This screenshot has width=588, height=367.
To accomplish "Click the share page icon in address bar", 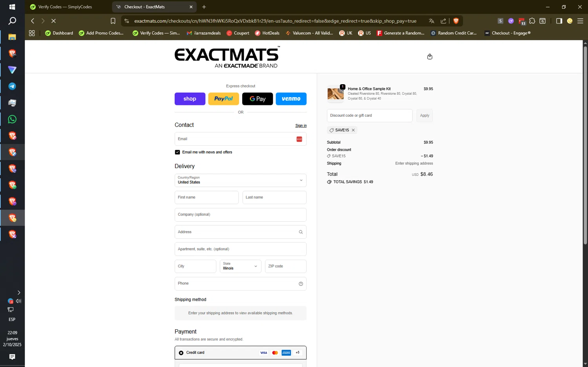I will pos(443,21).
